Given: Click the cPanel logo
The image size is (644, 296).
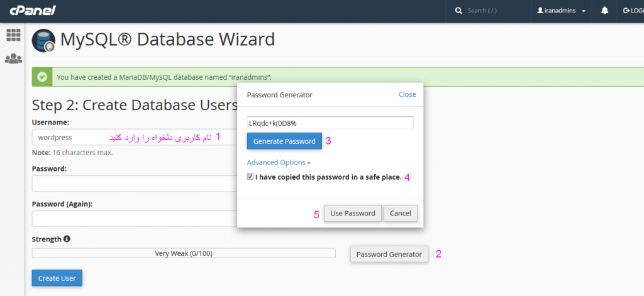Looking at the screenshot, I should (33, 11).
